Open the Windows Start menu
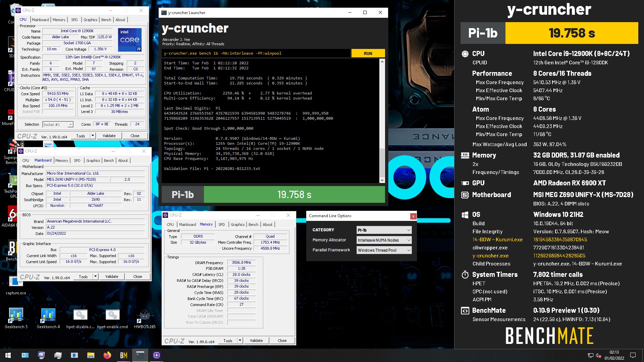644x362 pixels. tap(8, 355)
